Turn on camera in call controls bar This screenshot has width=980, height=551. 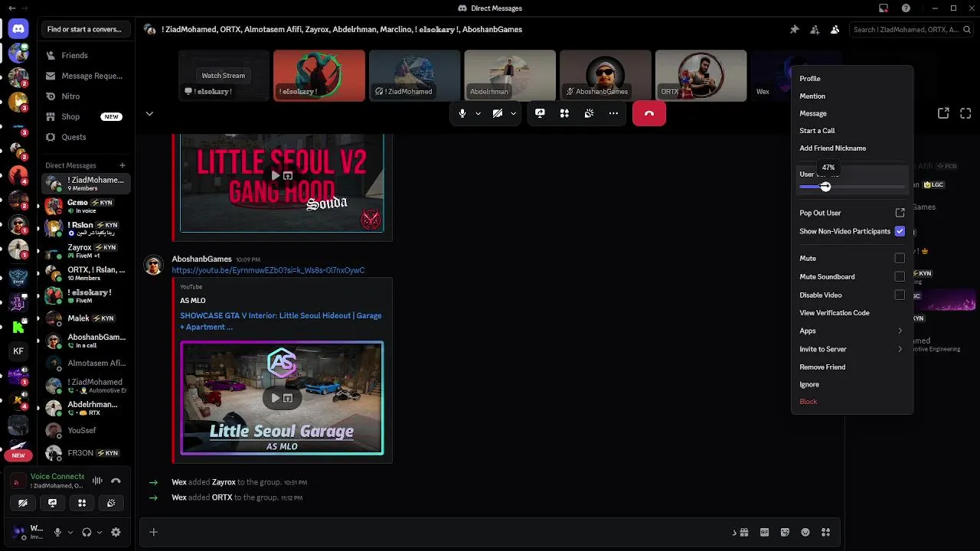[x=498, y=113]
